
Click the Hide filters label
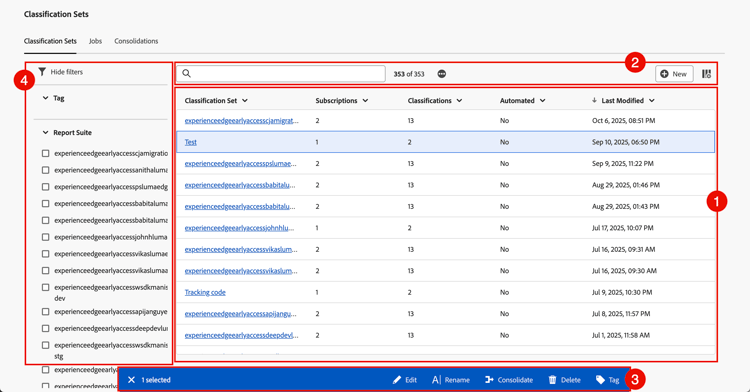(66, 72)
